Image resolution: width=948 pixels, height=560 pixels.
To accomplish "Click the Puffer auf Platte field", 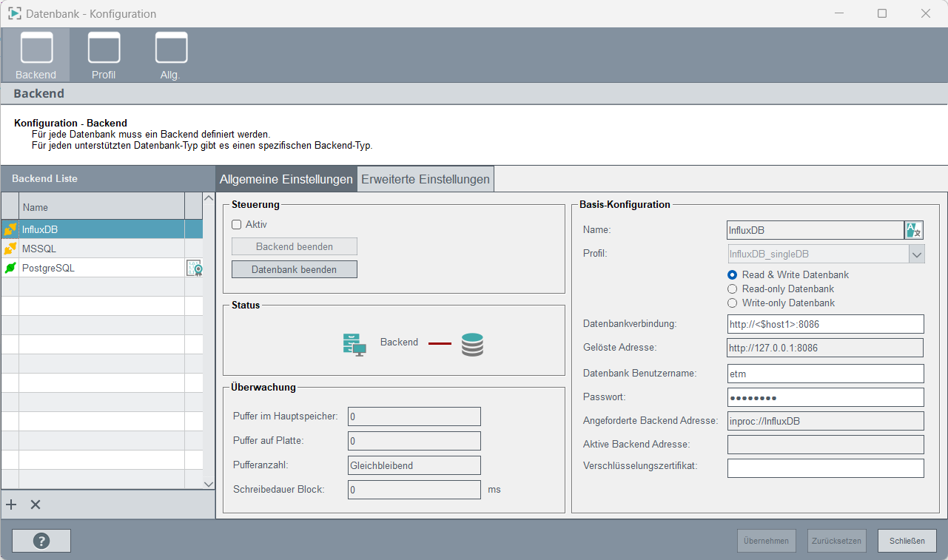I will pyautogui.click(x=414, y=441).
